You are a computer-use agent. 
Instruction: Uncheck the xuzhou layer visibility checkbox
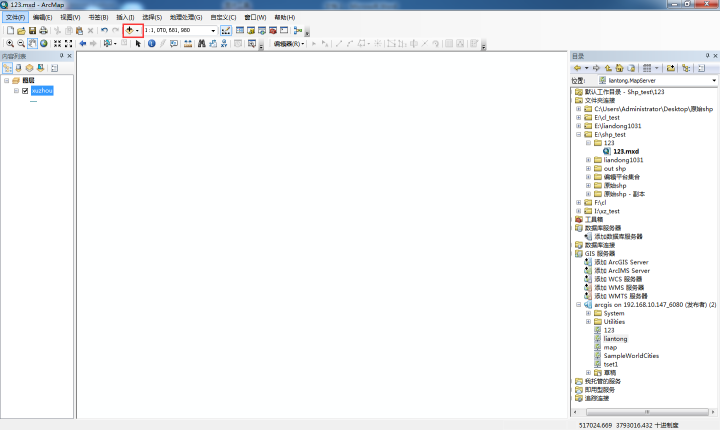(25, 91)
